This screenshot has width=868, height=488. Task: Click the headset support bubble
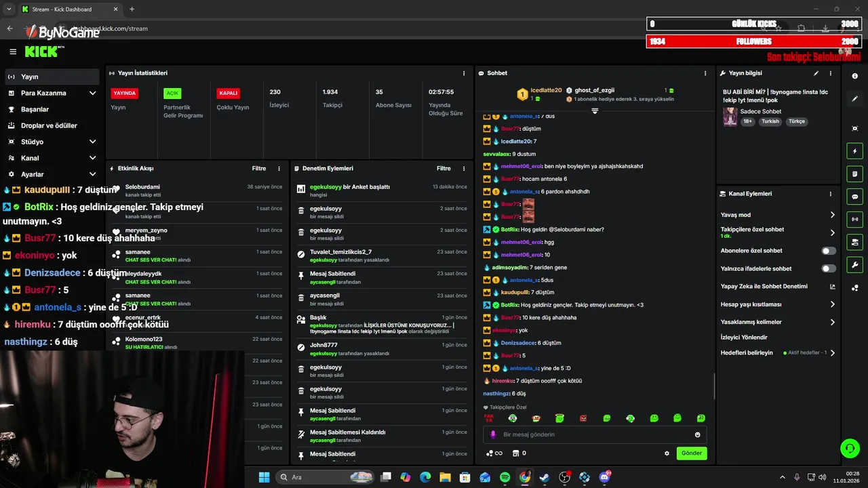pyautogui.click(x=850, y=448)
